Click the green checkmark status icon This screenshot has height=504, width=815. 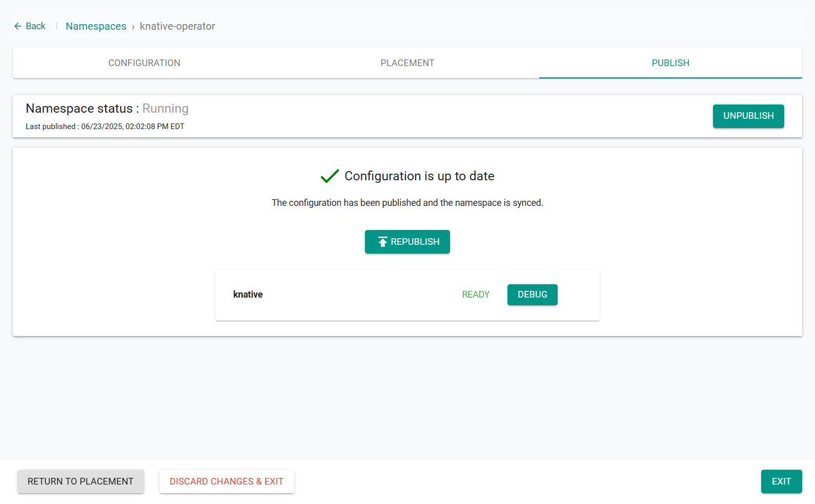pyautogui.click(x=330, y=176)
